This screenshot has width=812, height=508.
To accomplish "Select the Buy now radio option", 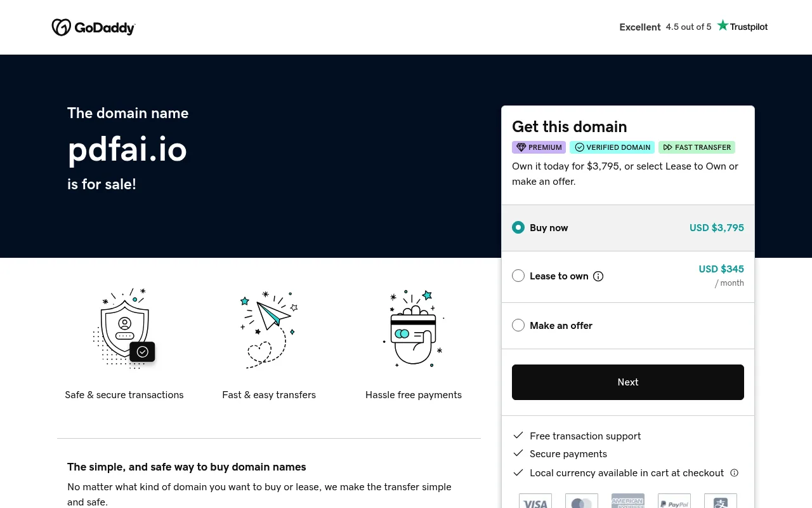I will click(x=518, y=227).
